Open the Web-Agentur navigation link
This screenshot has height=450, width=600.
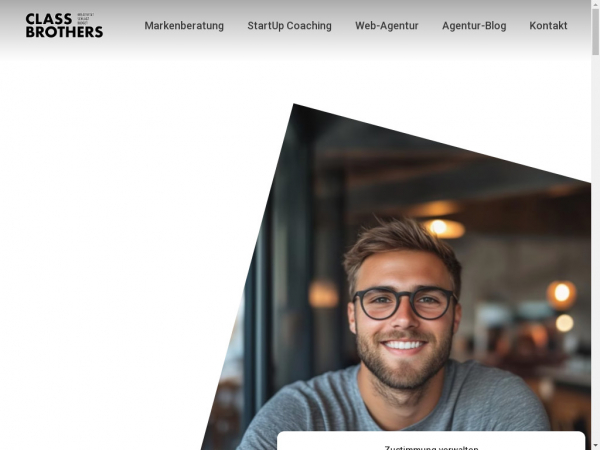pyautogui.click(x=387, y=26)
